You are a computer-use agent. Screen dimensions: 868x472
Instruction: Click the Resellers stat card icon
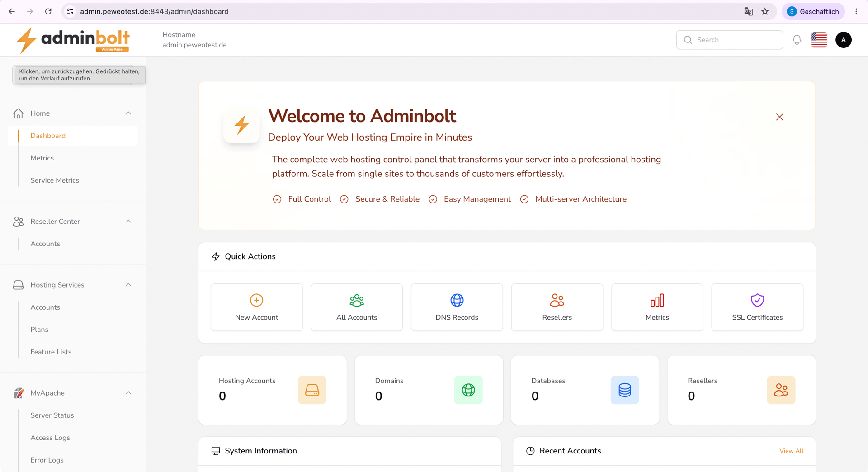coord(781,390)
